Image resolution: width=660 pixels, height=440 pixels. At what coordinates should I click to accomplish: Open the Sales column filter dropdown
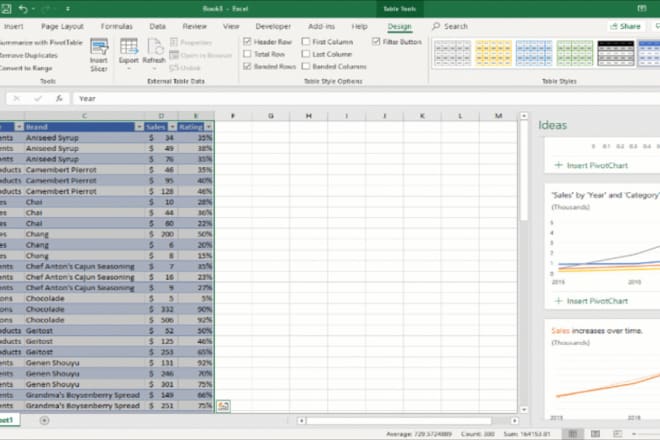[172, 127]
